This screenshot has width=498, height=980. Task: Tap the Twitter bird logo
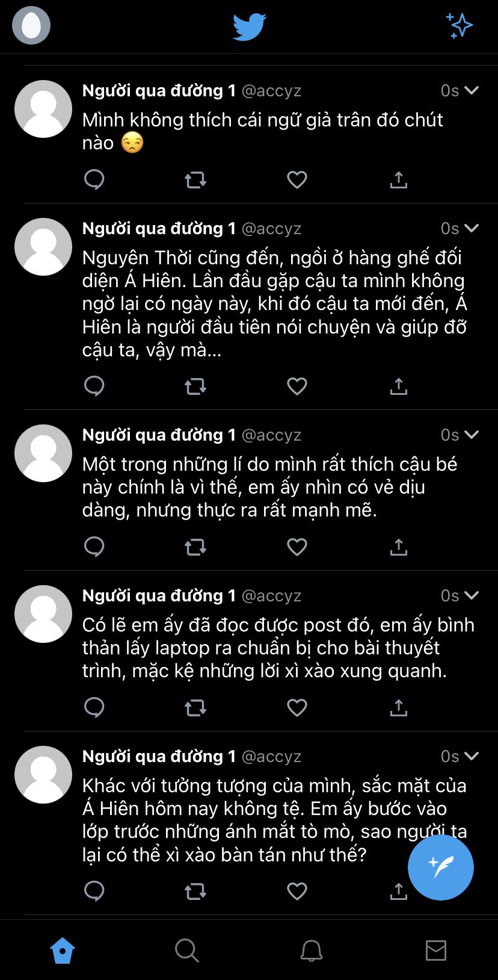pos(249,27)
